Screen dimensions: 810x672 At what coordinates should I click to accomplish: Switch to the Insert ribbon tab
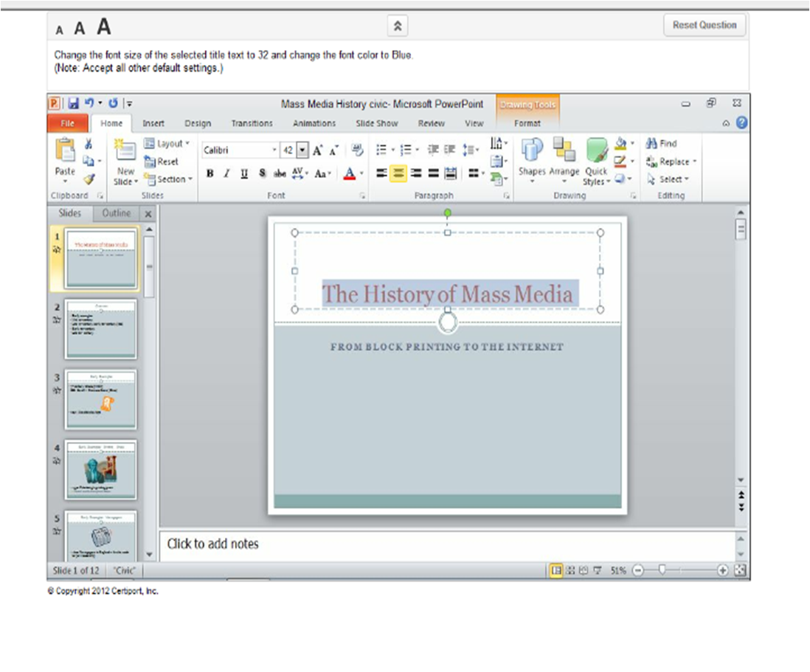click(x=153, y=124)
